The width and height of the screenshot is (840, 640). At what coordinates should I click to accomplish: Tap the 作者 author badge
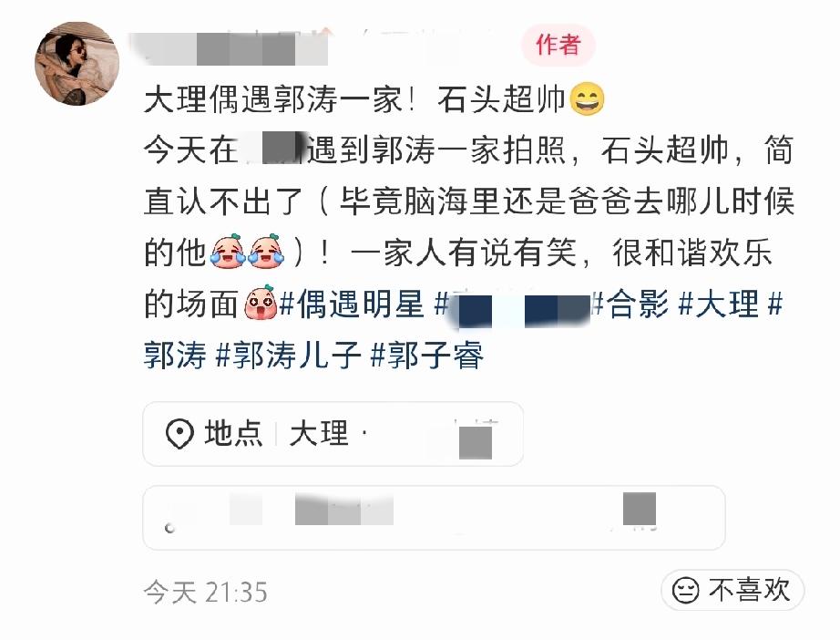pos(558,45)
